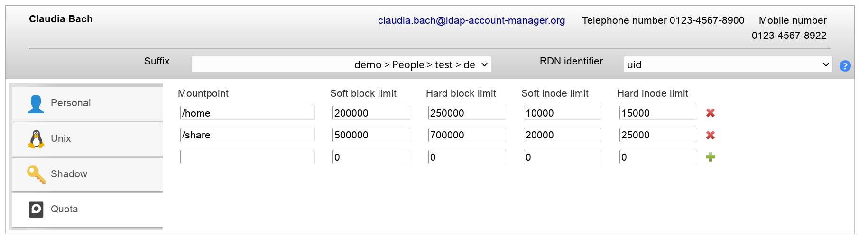The width and height of the screenshot is (868, 246).
Task: Select the /share hard block limit 700000 field
Action: (467, 135)
